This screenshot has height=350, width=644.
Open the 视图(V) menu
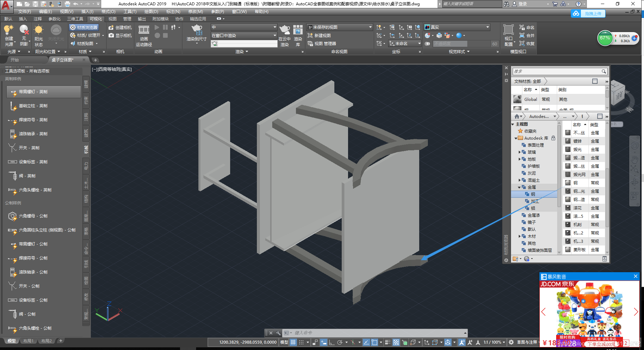click(66, 12)
